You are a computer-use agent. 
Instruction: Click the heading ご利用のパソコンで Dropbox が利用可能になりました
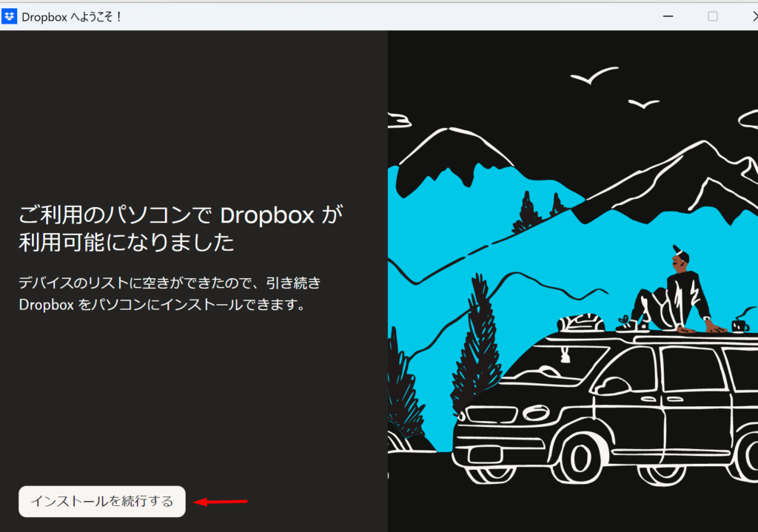(181, 228)
